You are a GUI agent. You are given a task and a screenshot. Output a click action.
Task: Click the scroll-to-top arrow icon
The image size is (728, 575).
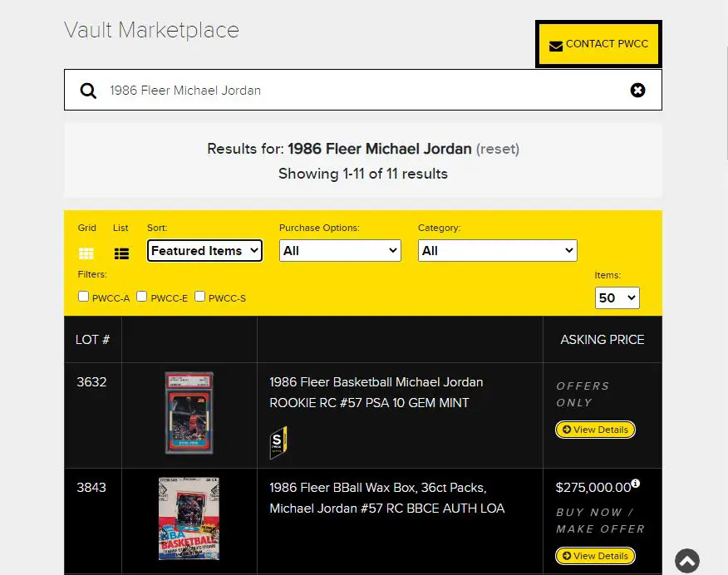[x=687, y=561]
